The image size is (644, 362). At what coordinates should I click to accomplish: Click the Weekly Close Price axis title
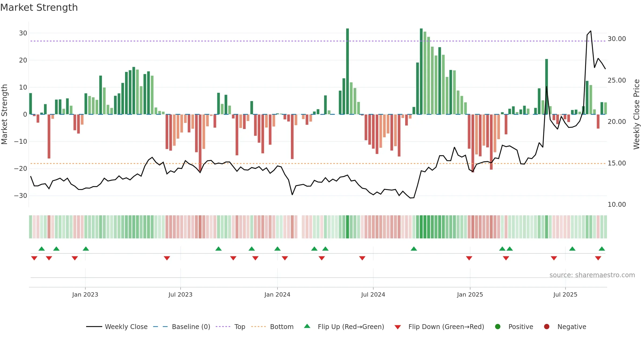636,114
